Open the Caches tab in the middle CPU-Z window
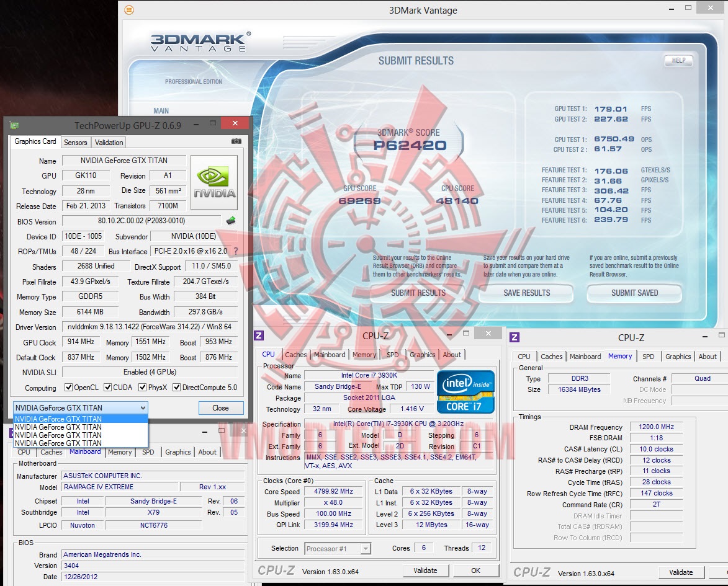The width and height of the screenshot is (728, 586). point(296,355)
